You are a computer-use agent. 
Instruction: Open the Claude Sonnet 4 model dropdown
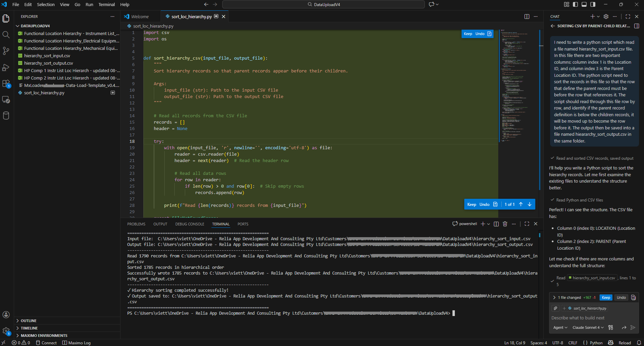tap(588, 327)
